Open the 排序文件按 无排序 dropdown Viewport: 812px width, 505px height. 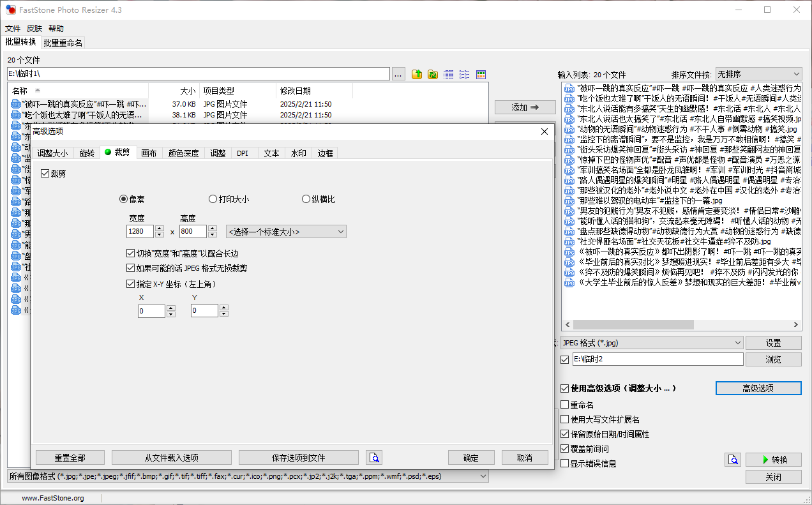coord(759,74)
